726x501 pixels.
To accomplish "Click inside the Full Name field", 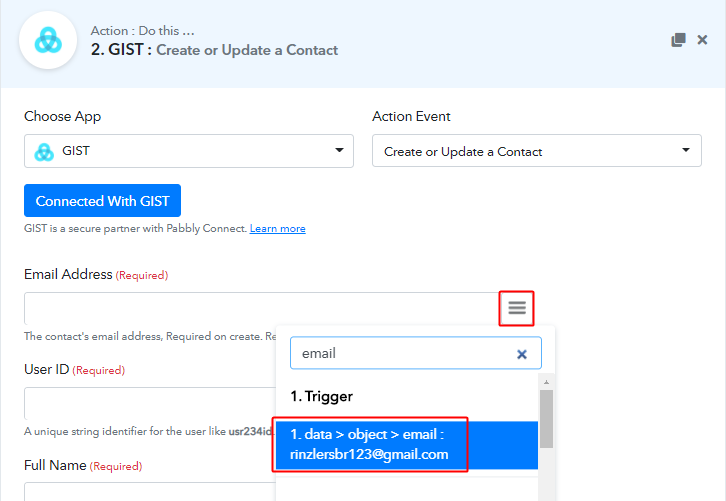I will [x=150, y=492].
